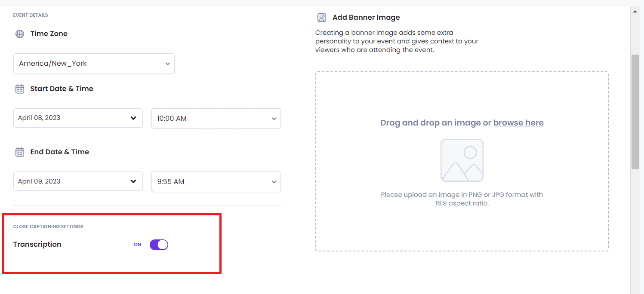Click the picture icon beside Add Banner Image
The width and height of the screenshot is (644, 294).
(x=321, y=18)
